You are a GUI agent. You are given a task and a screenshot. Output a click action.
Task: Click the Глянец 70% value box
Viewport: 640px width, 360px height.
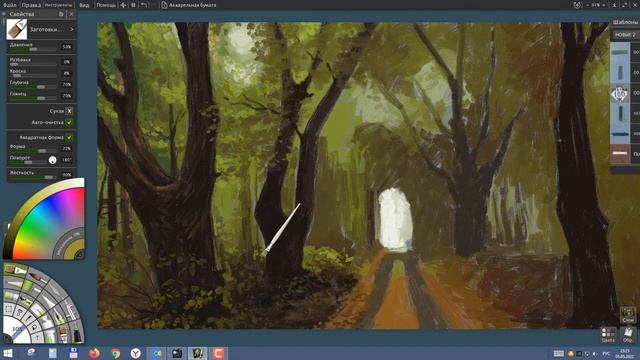pyautogui.click(x=67, y=96)
